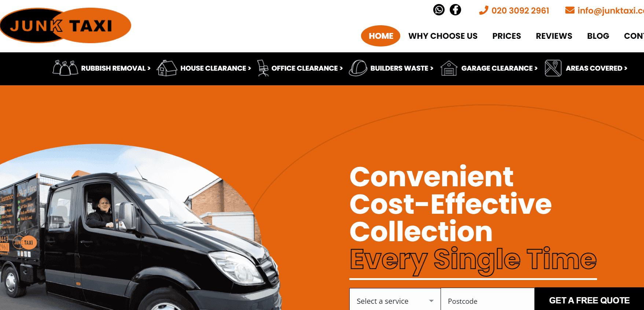Click the house clearance icon
The height and width of the screenshot is (310, 644).
[167, 68]
